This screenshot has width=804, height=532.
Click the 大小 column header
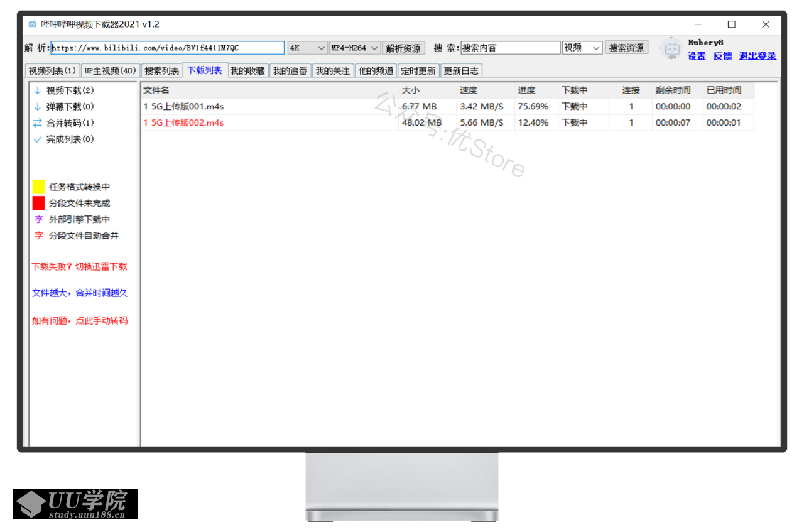[x=428, y=90]
